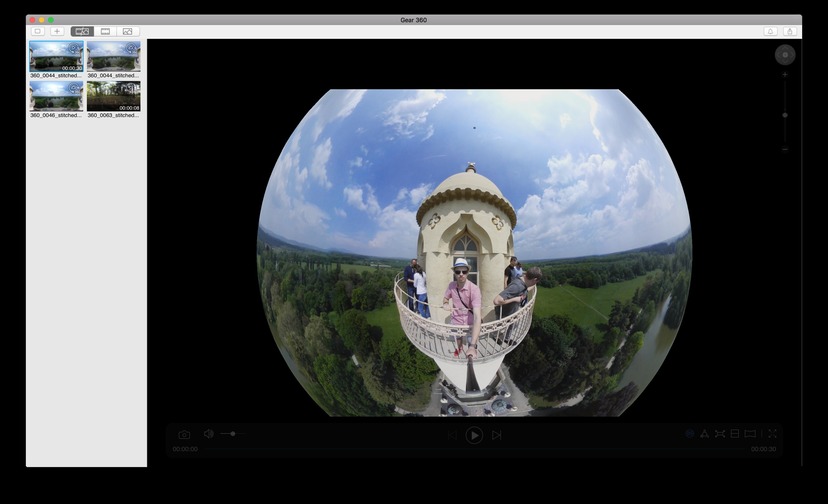Click the 360_0046_stitched file name label
828x504 pixels.
click(57, 115)
